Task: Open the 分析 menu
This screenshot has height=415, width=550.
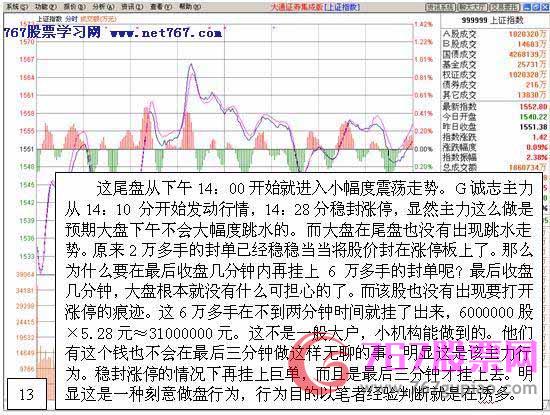Action: (x=103, y=7)
